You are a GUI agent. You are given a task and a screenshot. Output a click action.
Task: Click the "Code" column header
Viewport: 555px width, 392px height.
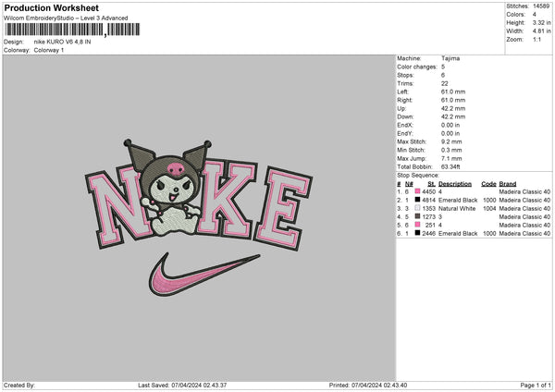[488, 184]
